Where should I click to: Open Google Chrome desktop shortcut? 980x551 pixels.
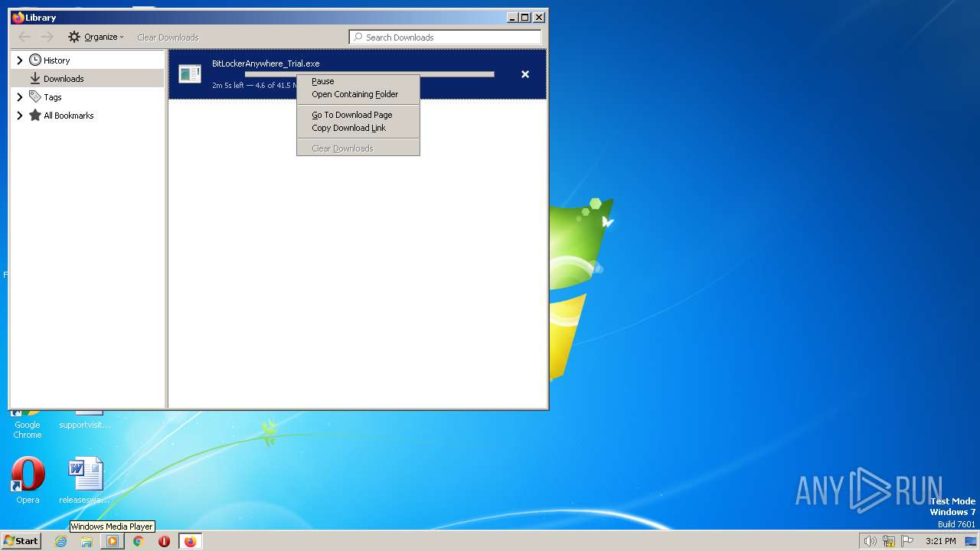click(x=28, y=425)
